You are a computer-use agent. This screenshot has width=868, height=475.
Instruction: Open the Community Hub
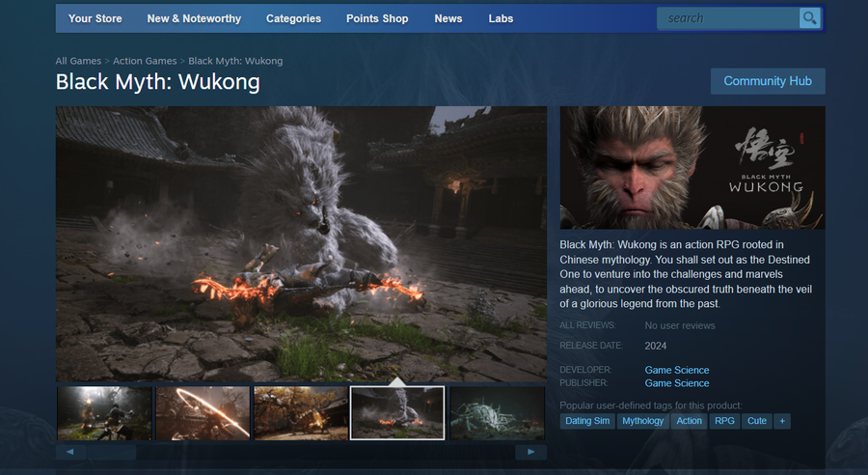coord(768,81)
